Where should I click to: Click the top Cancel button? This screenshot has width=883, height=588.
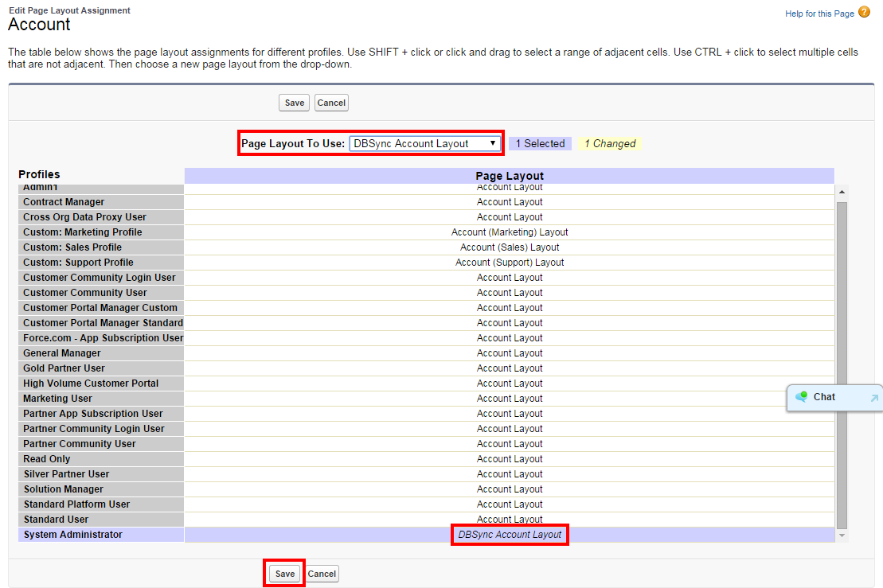pyautogui.click(x=331, y=103)
